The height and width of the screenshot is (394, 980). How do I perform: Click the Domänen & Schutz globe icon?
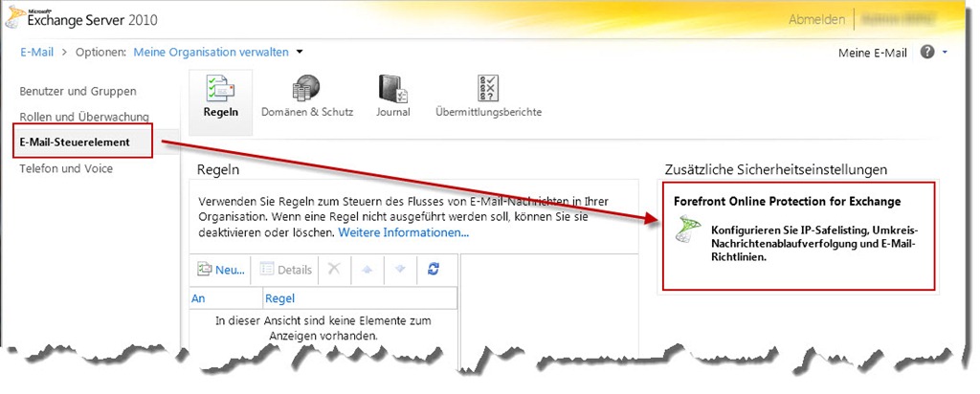(x=306, y=88)
